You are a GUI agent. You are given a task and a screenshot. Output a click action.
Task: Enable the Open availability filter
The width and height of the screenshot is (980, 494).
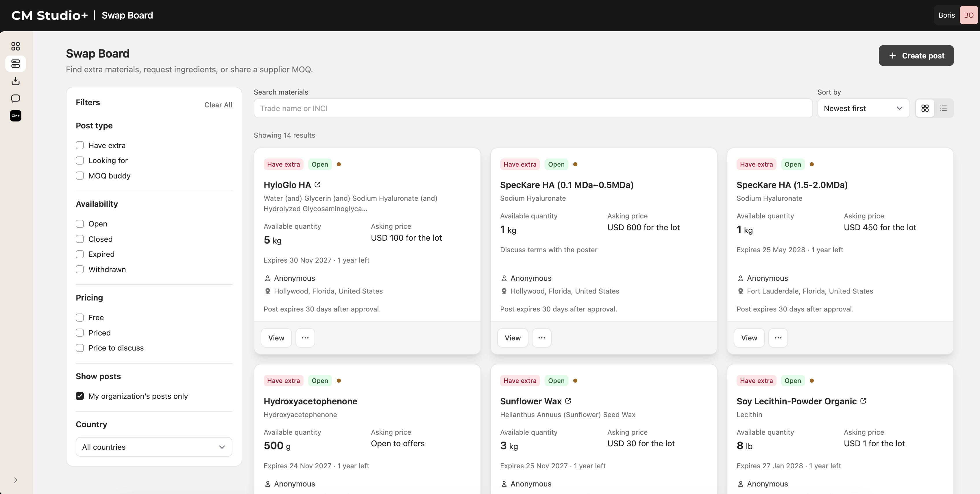[79, 224]
